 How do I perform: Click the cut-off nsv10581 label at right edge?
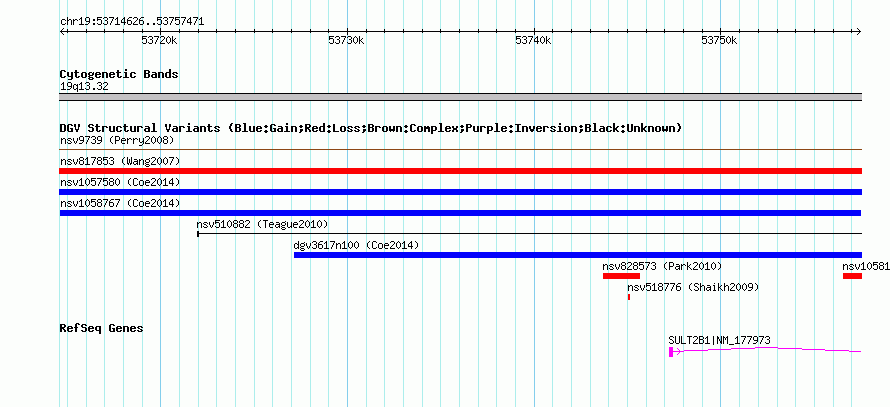pos(866,266)
